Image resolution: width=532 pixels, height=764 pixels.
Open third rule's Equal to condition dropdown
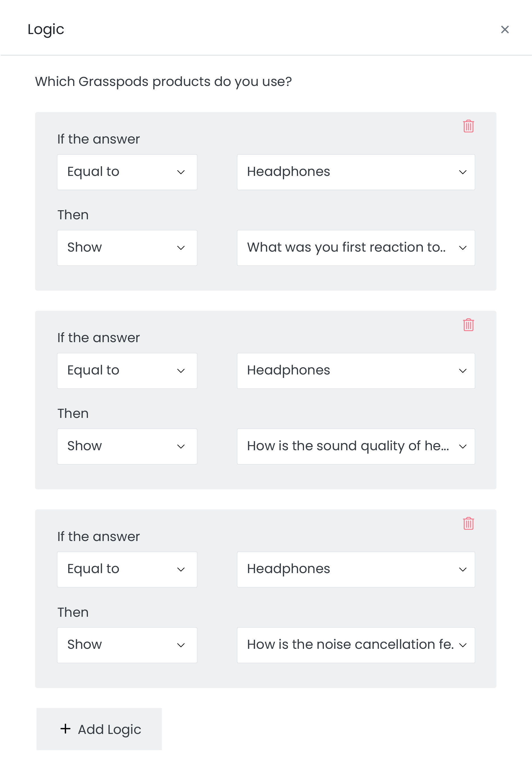click(127, 569)
